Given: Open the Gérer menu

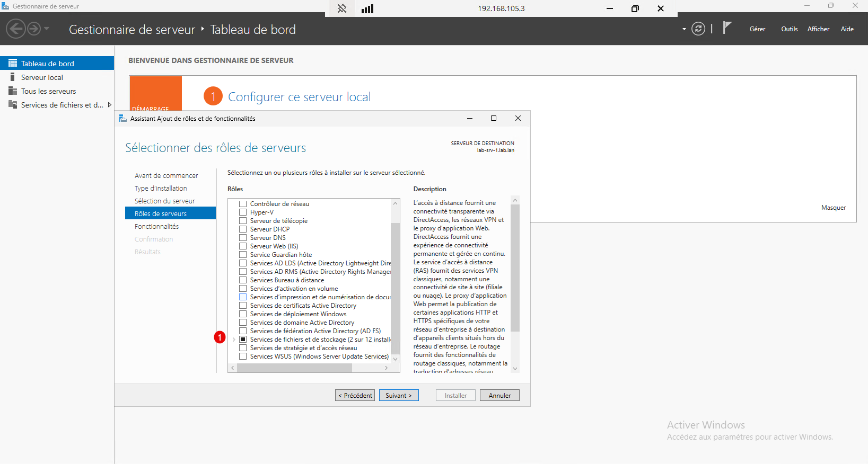Looking at the screenshot, I should (x=757, y=29).
